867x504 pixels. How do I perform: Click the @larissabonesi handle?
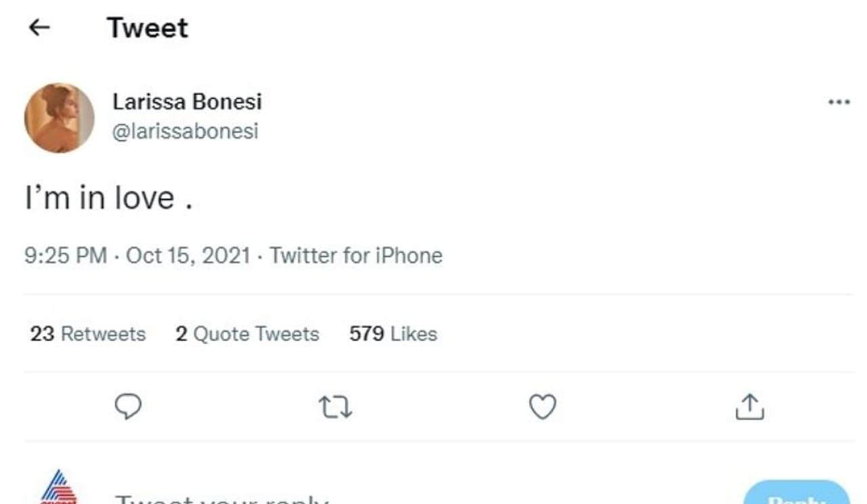click(x=185, y=131)
